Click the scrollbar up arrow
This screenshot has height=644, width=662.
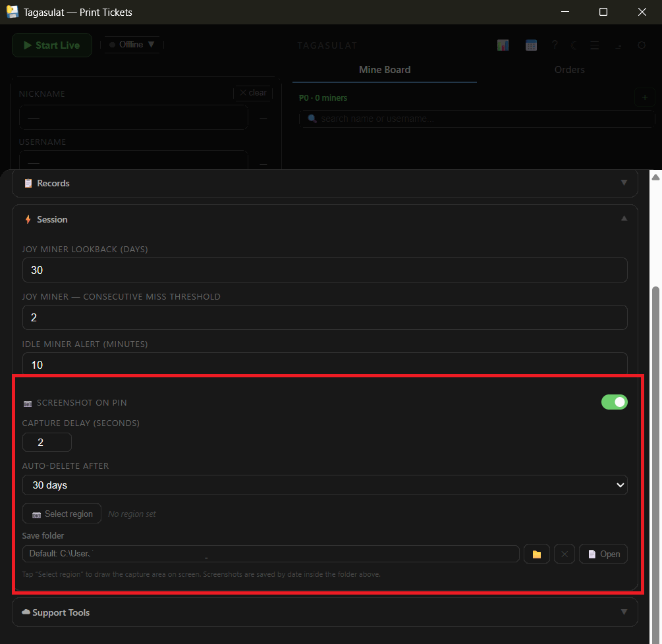coord(655,177)
